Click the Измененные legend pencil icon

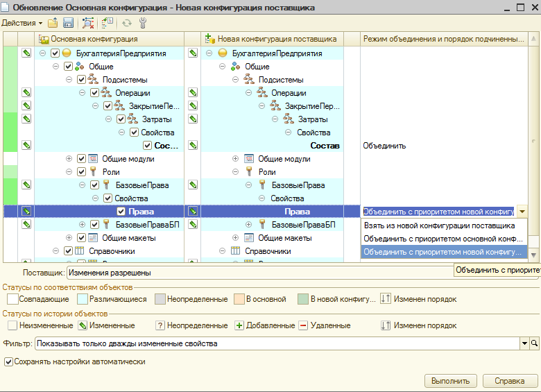tap(83, 325)
